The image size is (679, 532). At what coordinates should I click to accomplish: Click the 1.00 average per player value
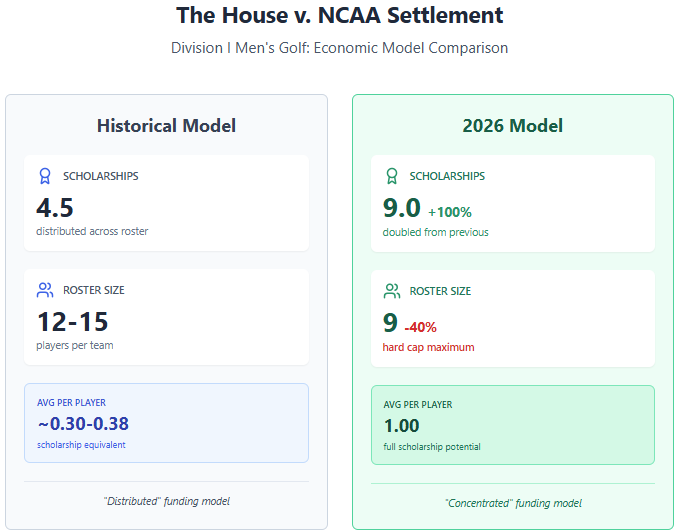click(401, 425)
